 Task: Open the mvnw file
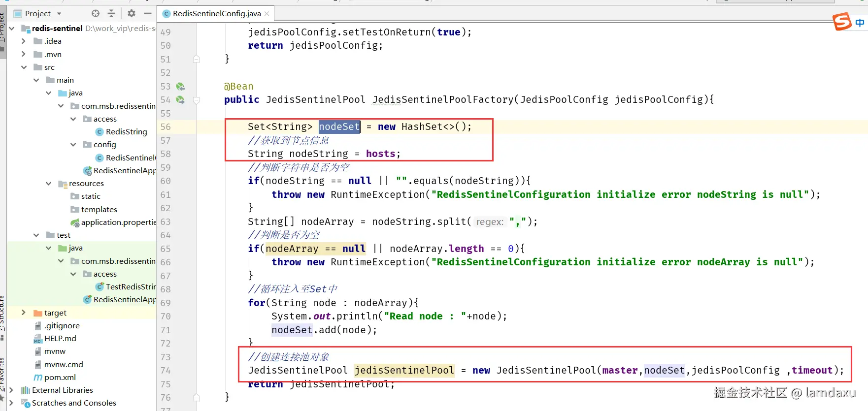pyautogui.click(x=50, y=351)
